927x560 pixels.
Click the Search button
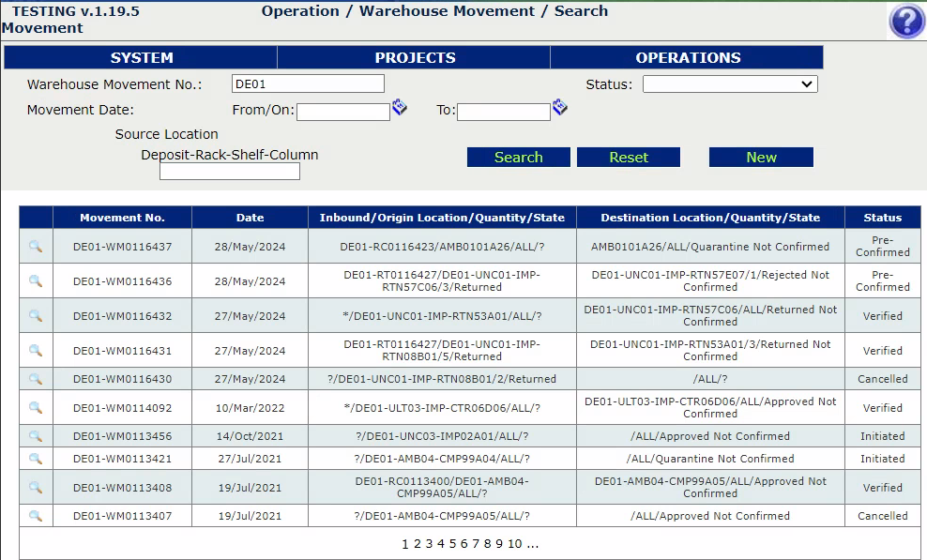(519, 158)
